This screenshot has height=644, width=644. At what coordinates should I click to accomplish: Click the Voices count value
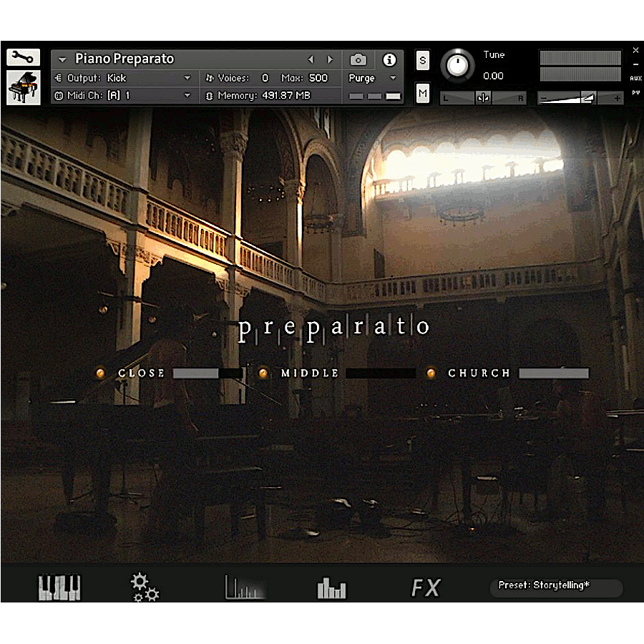point(265,78)
